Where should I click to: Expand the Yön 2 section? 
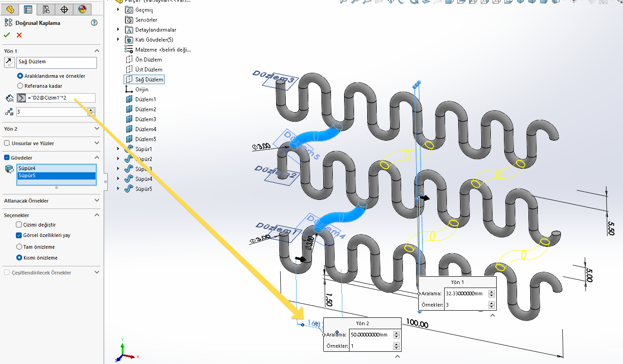pos(96,129)
